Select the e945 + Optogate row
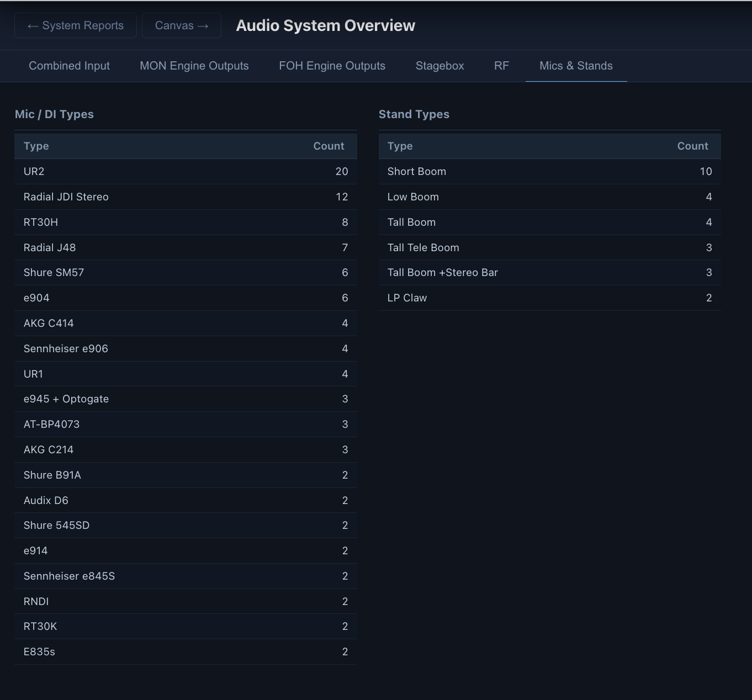Screen dimensions: 752x700 coord(186,399)
